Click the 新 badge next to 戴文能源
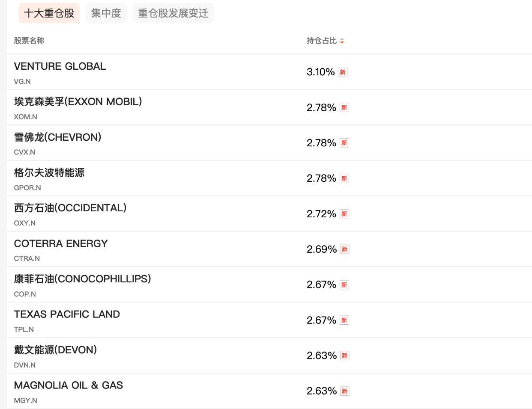This screenshot has height=409, width=532. 345,355
